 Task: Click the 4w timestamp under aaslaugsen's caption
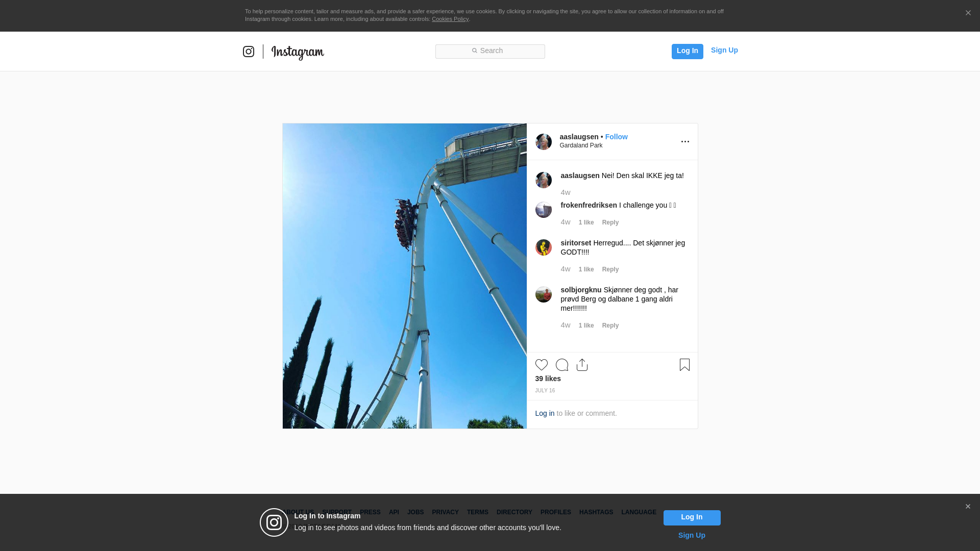(x=566, y=192)
